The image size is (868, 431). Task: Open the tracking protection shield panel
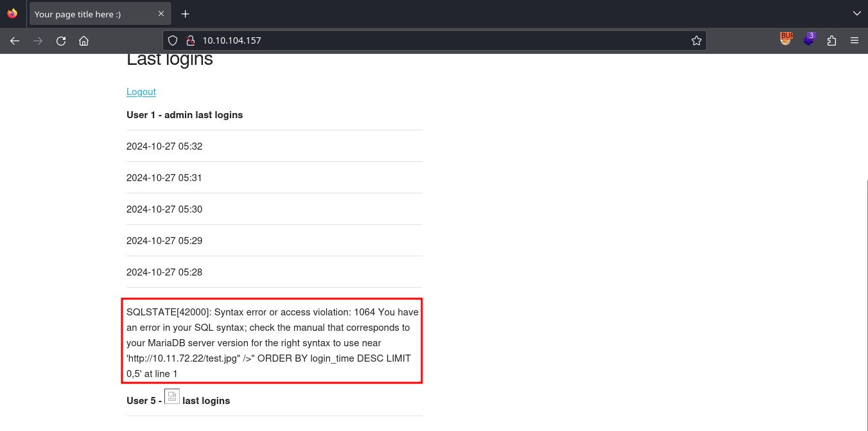[x=172, y=40]
